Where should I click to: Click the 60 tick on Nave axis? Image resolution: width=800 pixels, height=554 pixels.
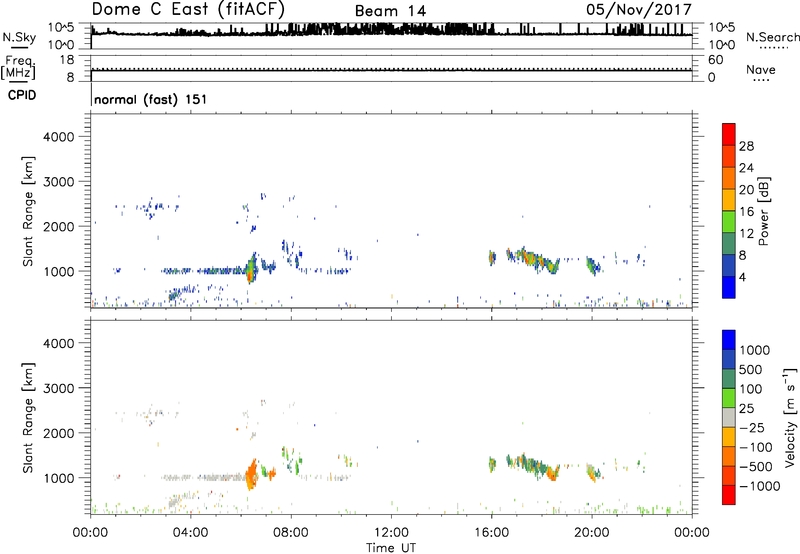(x=715, y=60)
